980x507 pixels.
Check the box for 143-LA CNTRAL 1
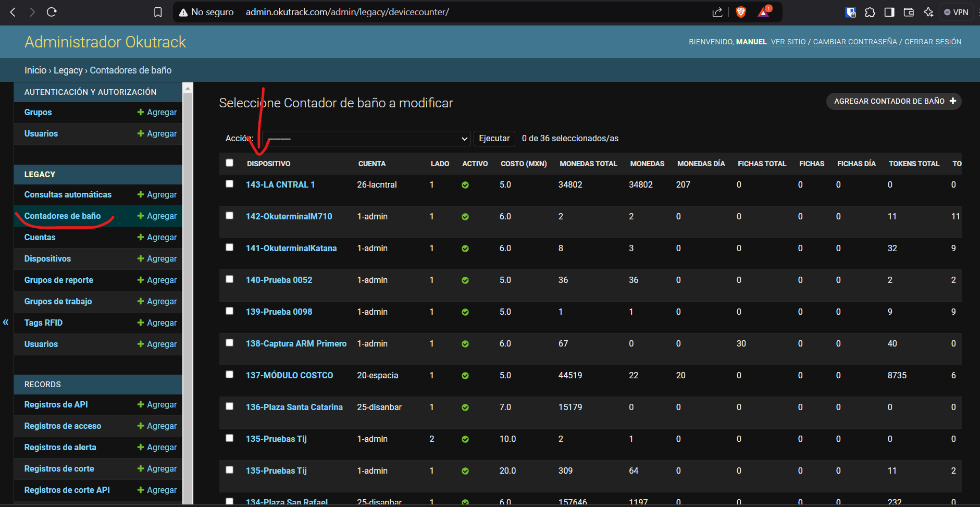click(x=229, y=184)
